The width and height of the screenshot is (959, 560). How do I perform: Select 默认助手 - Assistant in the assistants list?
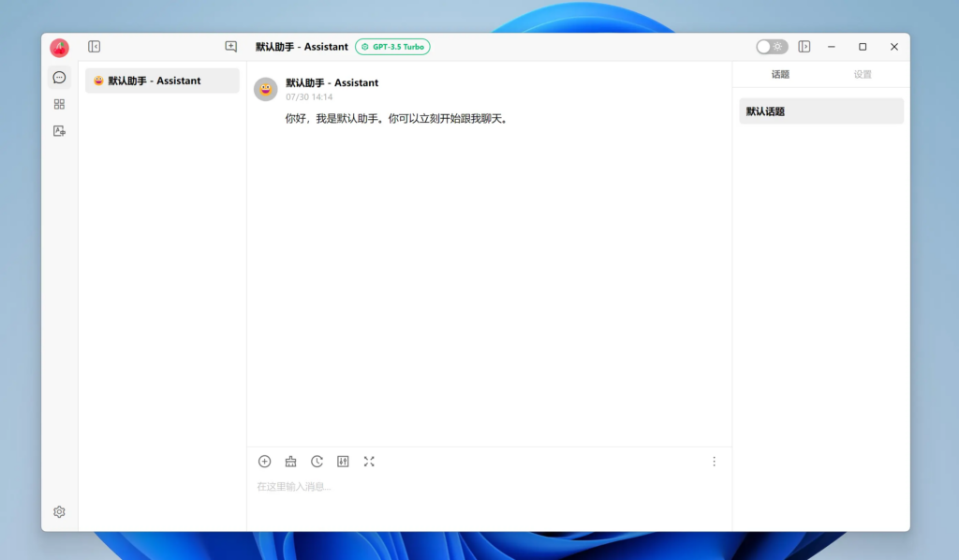(x=162, y=81)
